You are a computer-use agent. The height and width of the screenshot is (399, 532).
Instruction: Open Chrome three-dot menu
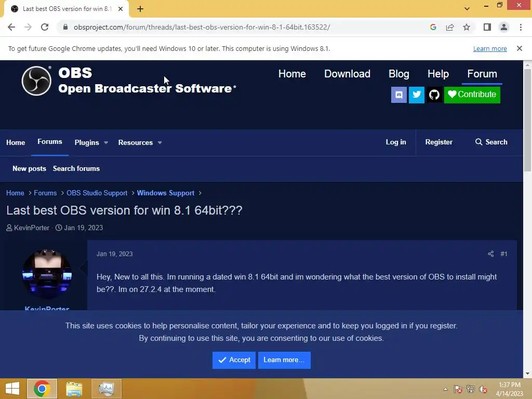tap(521, 27)
